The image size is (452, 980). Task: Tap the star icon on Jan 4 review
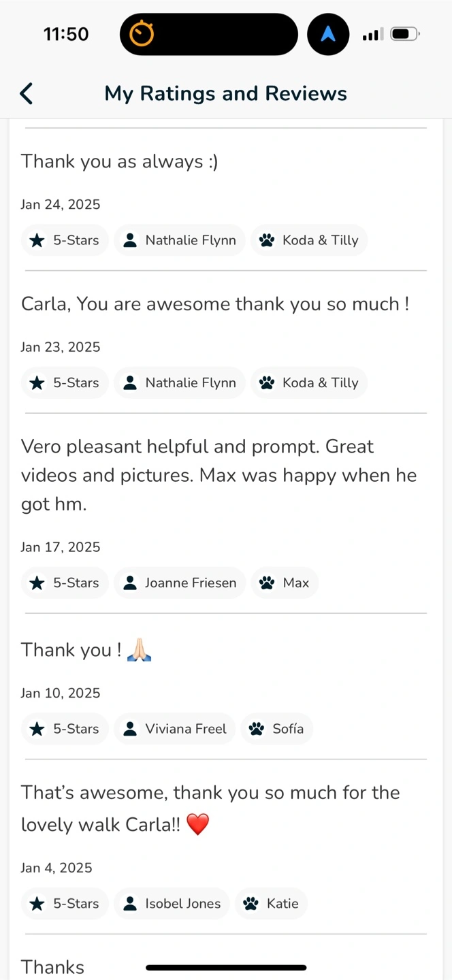point(37,904)
